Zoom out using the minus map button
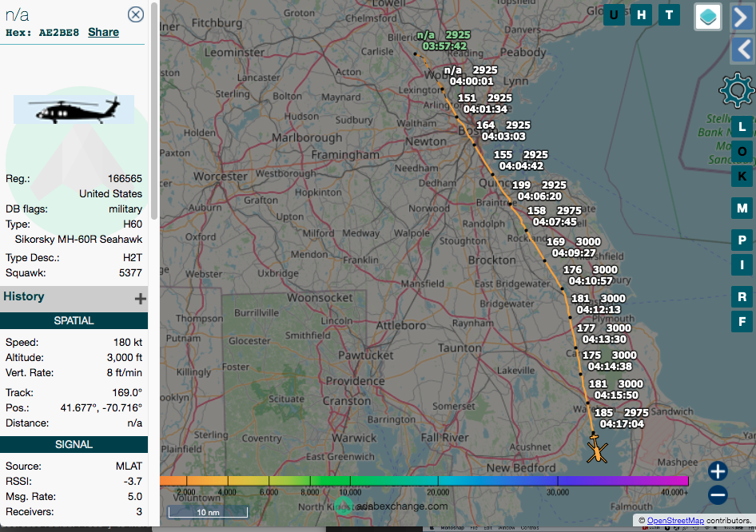Viewport: 756px width, 532px height. pyautogui.click(x=718, y=495)
